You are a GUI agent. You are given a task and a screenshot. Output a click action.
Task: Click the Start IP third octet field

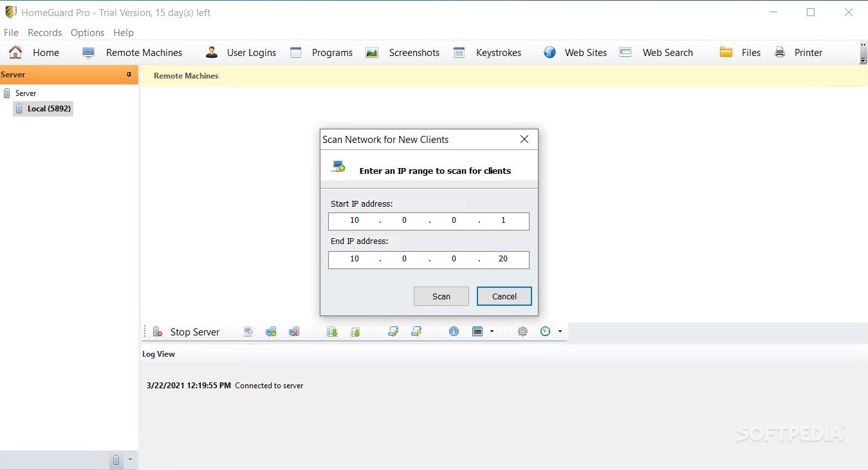click(x=454, y=220)
